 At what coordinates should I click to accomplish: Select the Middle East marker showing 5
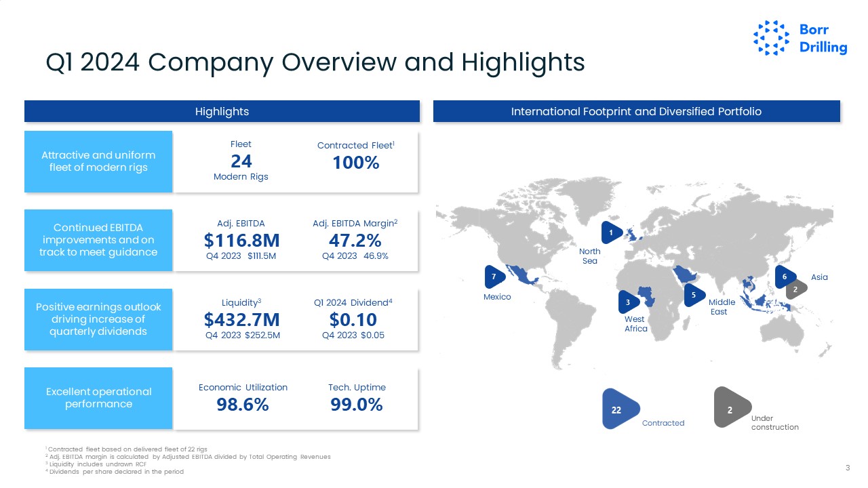coord(693,295)
